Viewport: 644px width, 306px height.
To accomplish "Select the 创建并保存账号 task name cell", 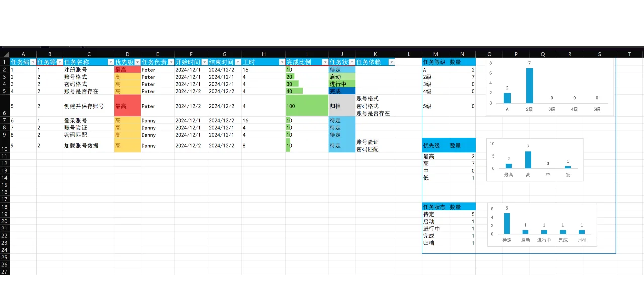I will [89, 106].
